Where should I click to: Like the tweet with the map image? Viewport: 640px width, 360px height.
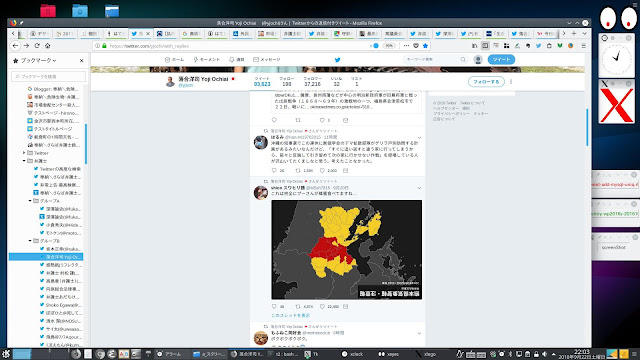[x=322, y=307]
